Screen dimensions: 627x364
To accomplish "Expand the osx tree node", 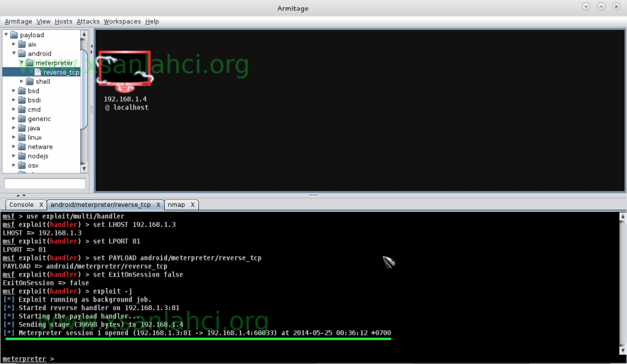I will point(13,165).
